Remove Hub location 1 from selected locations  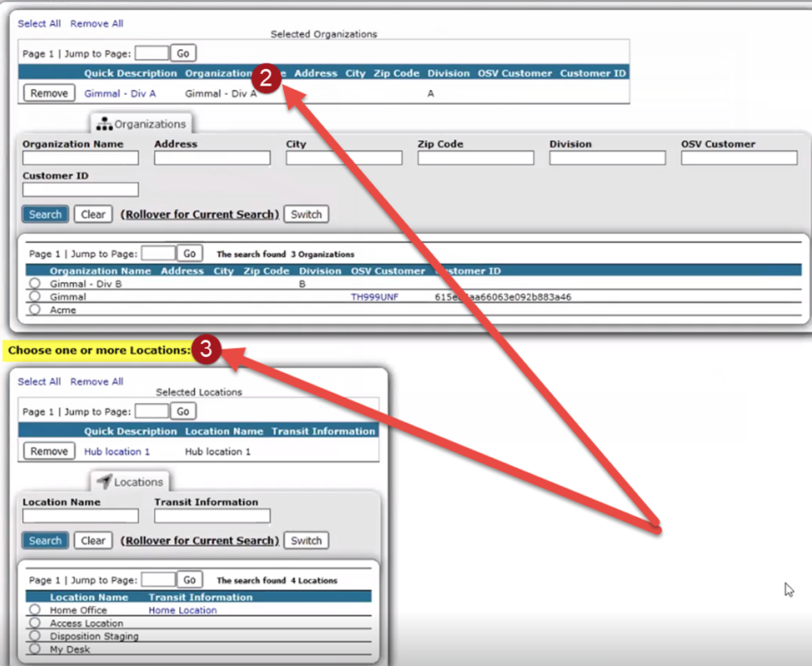pyautogui.click(x=49, y=451)
